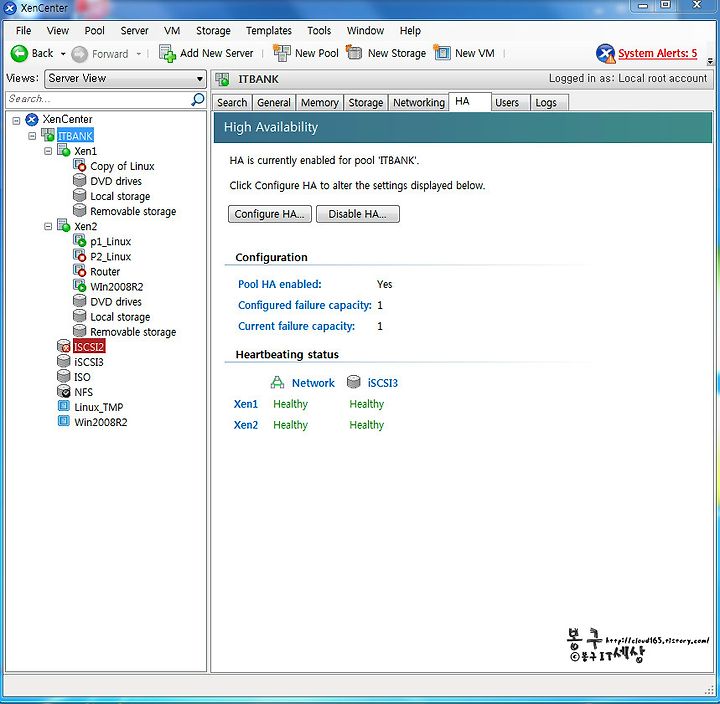Click the Disable HA... button

coord(357,214)
